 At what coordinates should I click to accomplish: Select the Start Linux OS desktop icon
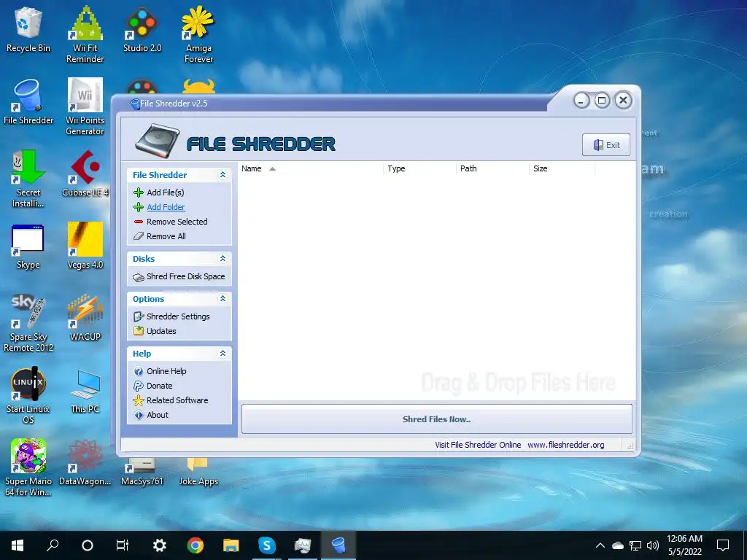click(28, 395)
